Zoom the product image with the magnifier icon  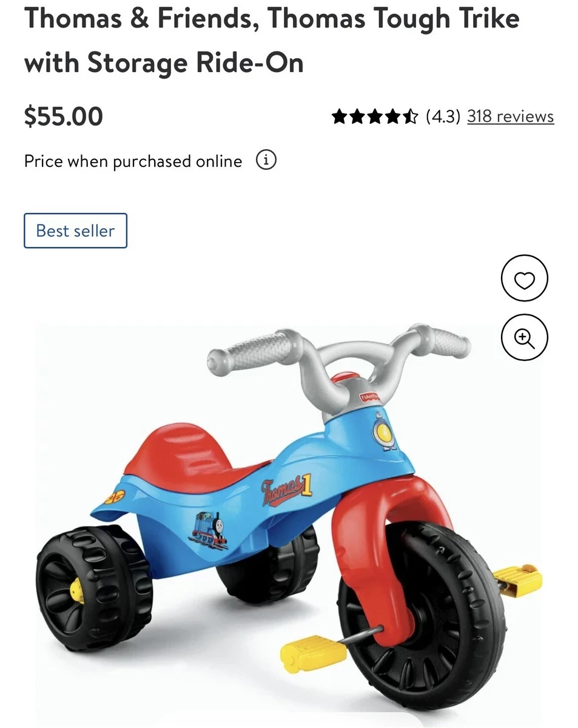pyautogui.click(x=524, y=337)
